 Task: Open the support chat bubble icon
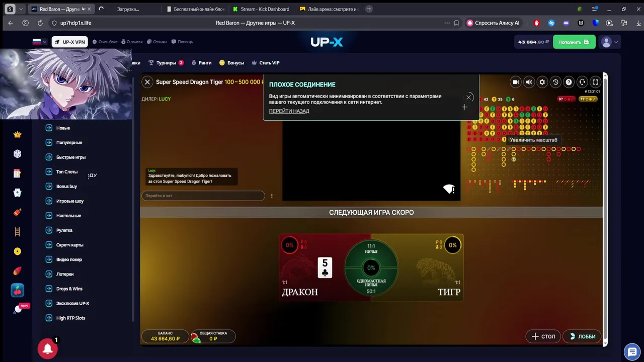pos(631,351)
